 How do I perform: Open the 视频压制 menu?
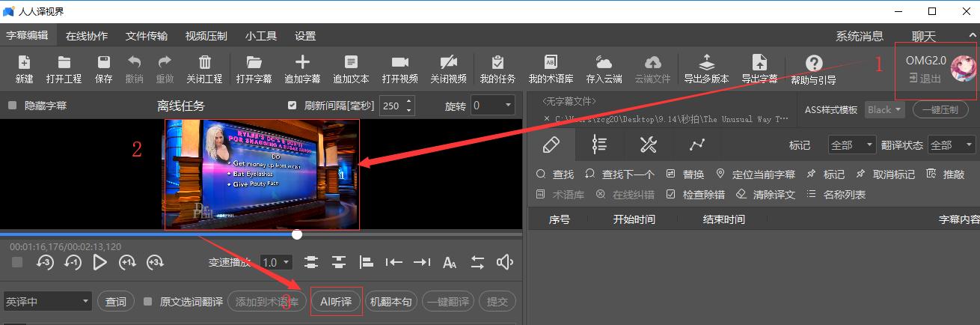click(206, 36)
